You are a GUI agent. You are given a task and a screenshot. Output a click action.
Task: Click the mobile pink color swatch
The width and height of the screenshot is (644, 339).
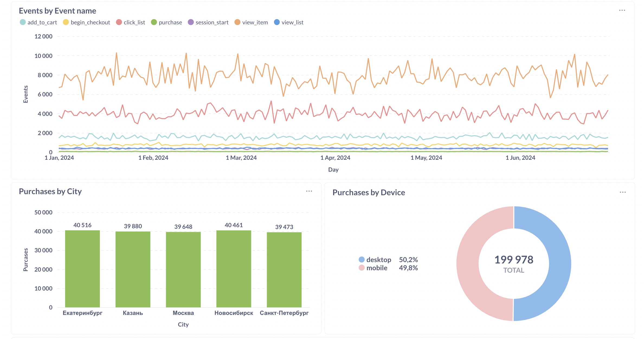pyautogui.click(x=361, y=268)
